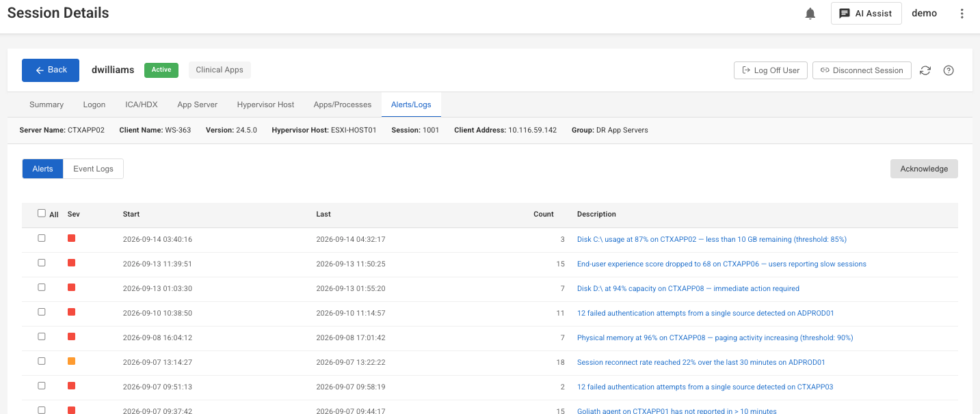Image resolution: width=980 pixels, height=414 pixels.
Task: Click the refresh icon beside Disconnect Session
Action: coord(925,70)
